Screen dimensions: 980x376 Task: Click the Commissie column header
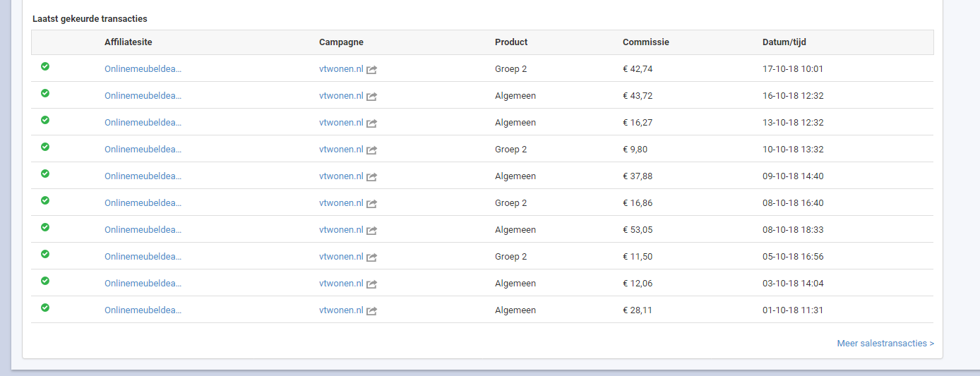tap(646, 42)
